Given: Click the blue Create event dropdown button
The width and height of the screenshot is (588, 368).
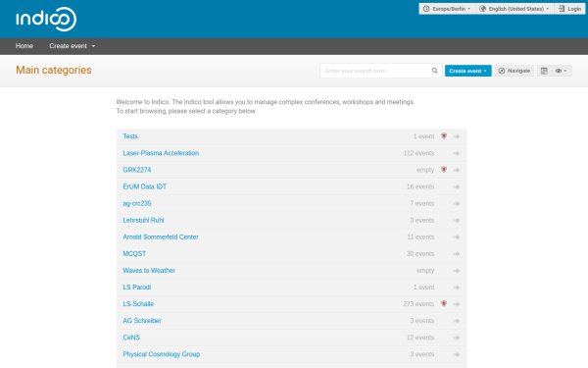Looking at the screenshot, I should [x=468, y=71].
